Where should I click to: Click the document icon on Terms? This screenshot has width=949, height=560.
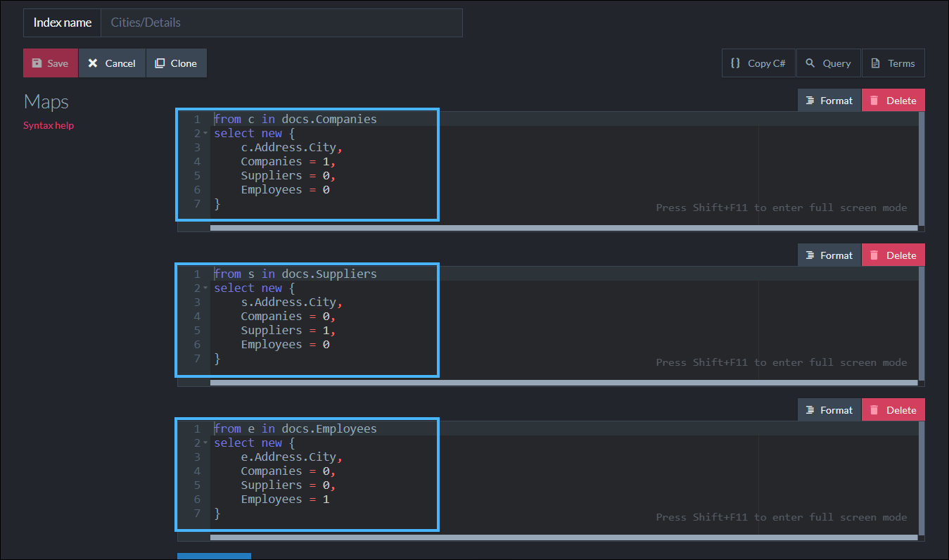pos(875,63)
